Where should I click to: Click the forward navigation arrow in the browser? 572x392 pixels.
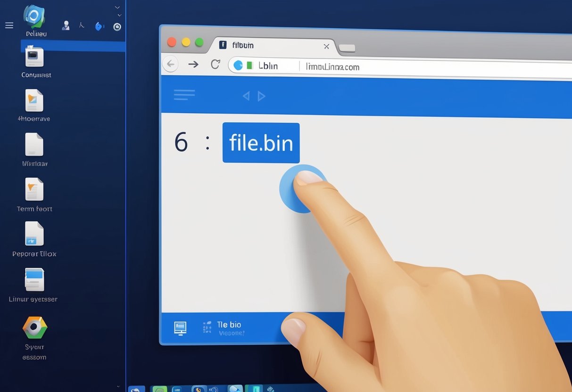[193, 64]
